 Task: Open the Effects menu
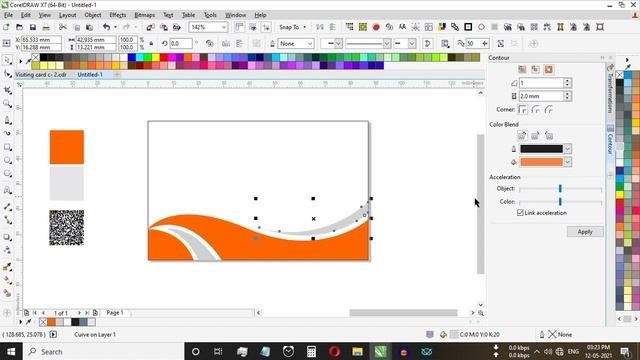[x=118, y=15]
